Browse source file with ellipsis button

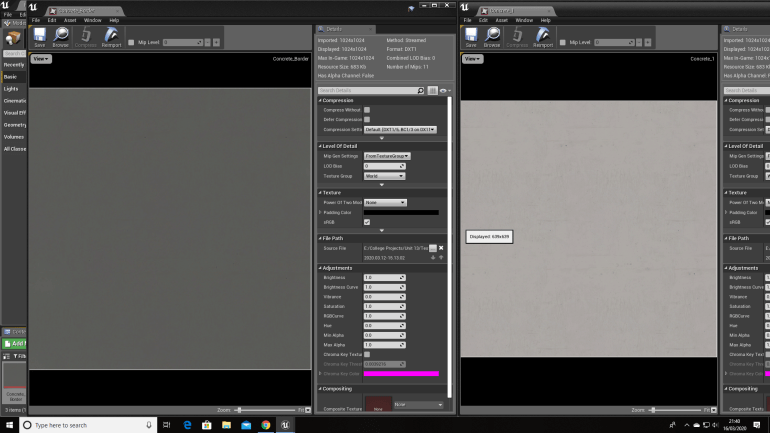tap(433, 248)
